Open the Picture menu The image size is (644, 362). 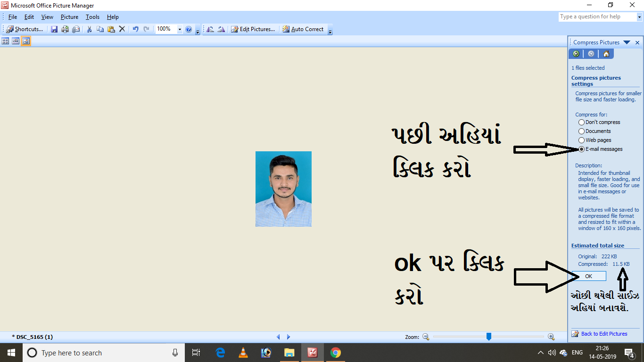point(69,16)
